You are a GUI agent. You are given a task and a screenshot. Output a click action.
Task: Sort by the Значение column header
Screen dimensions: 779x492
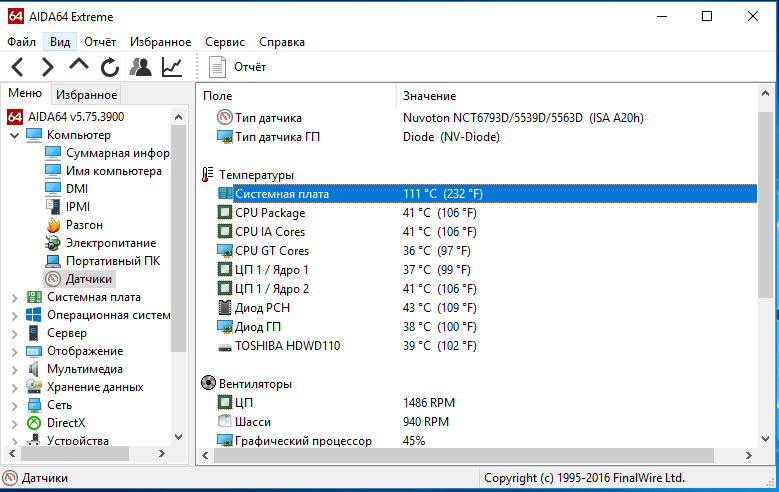pos(577,96)
